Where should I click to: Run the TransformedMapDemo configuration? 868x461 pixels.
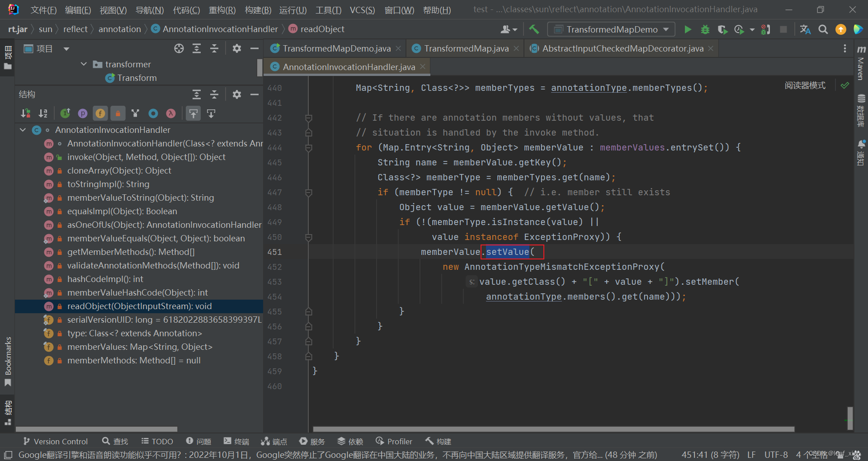click(688, 29)
